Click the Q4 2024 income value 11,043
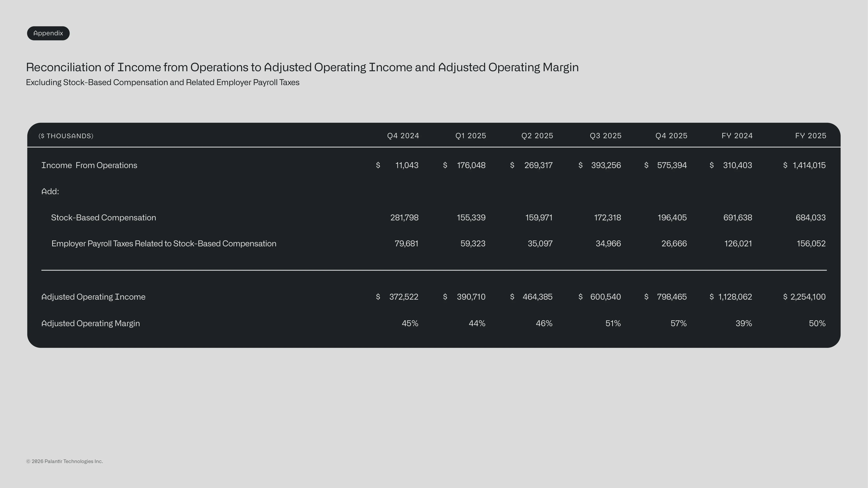 pos(407,165)
